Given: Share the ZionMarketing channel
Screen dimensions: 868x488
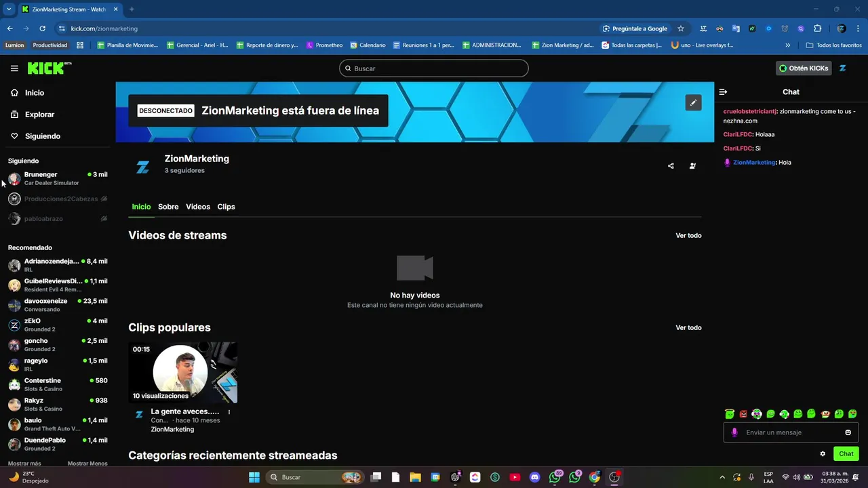Looking at the screenshot, I should (671, 165).
